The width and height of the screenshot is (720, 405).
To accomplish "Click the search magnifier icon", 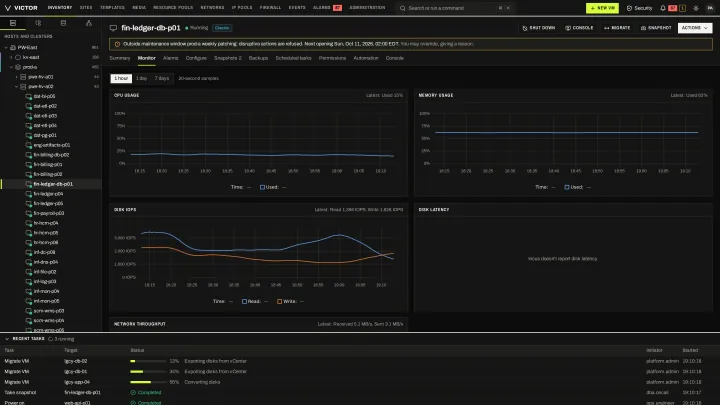I will (x=403, y=8).
